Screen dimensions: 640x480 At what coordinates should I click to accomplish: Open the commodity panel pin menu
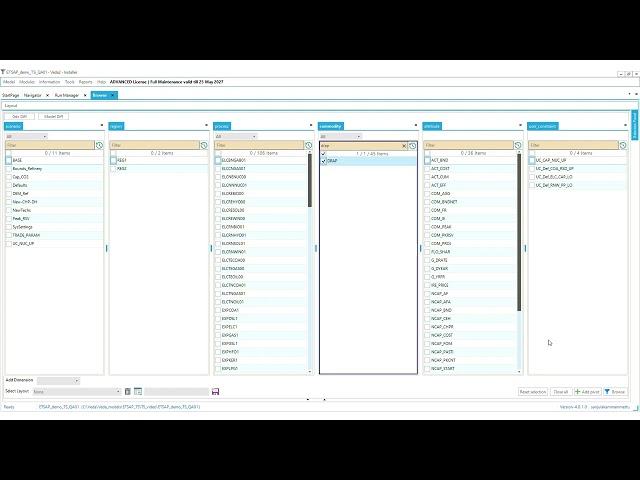(416, 125)
